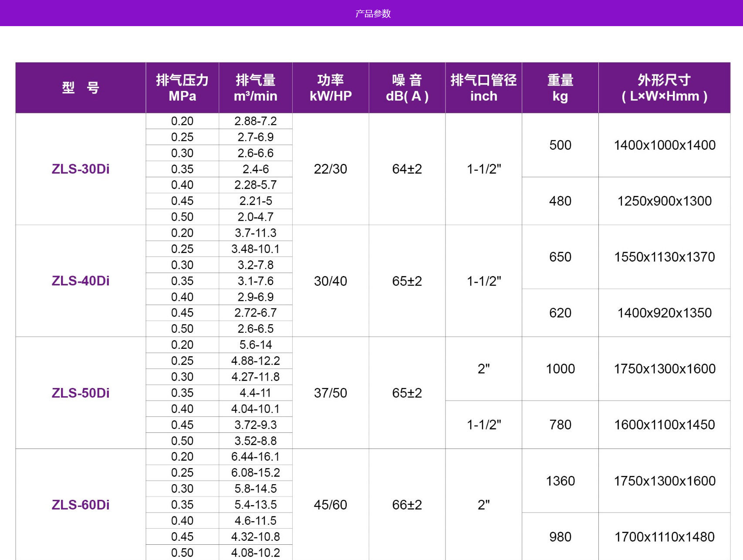Select the 1000 weight cell
Screen dimensions: 743x560
click(x=561, y=369)
